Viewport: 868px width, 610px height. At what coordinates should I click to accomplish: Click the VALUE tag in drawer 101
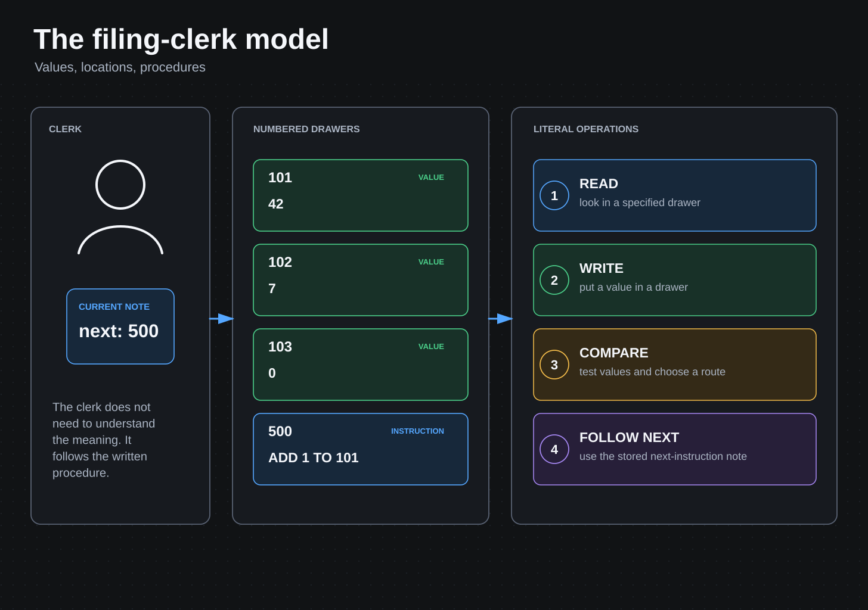pyautogui.click(x=431, y=178)
